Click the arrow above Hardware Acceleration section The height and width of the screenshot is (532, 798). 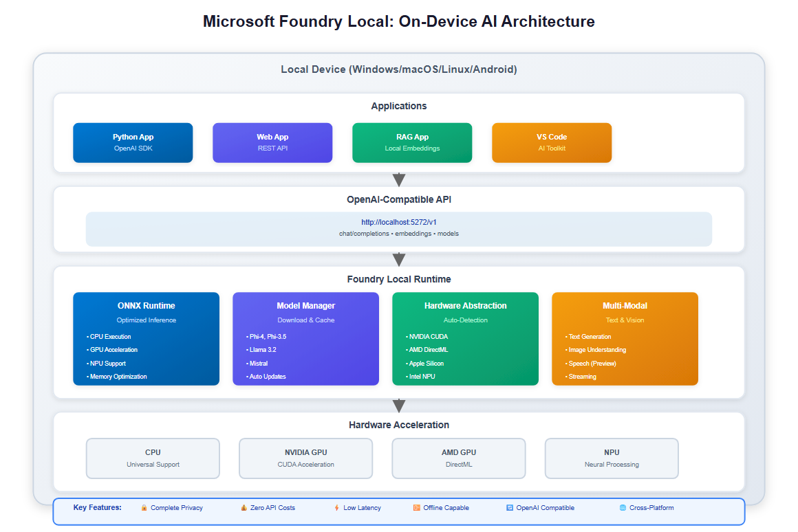click(399, 406)
